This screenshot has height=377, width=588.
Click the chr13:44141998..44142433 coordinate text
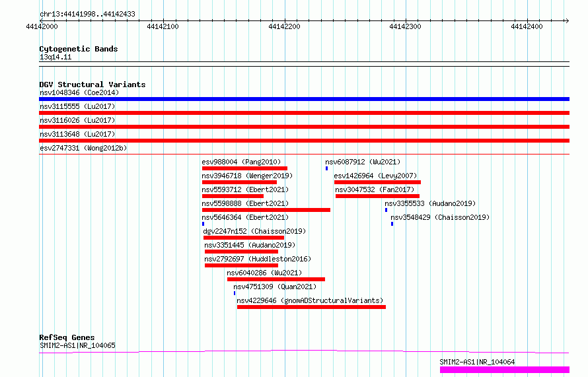pos(87,15)
